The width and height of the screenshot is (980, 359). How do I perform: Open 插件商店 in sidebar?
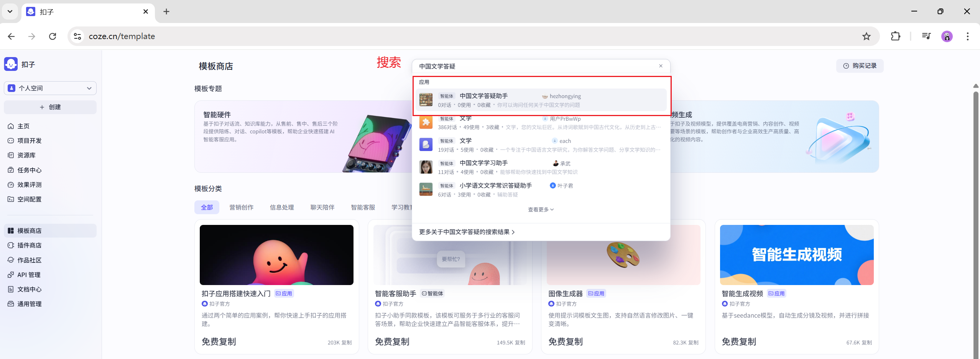point(50,245)
